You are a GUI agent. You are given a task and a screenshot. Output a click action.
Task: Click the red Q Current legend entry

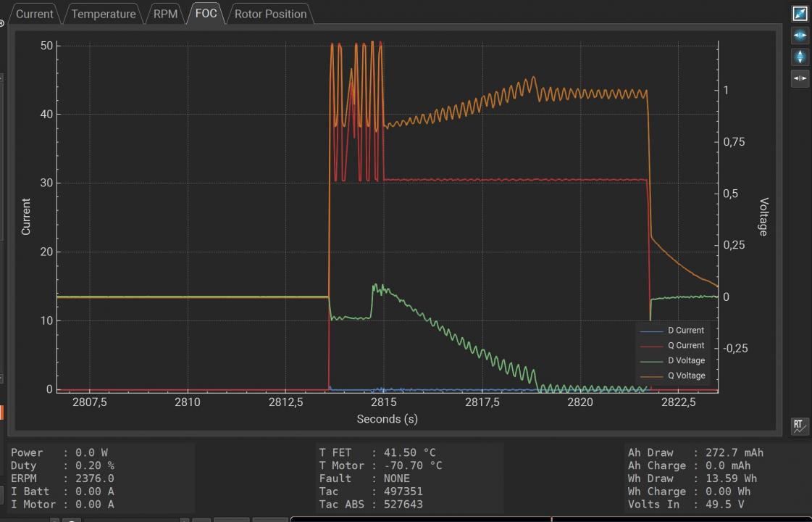[685, 346]
